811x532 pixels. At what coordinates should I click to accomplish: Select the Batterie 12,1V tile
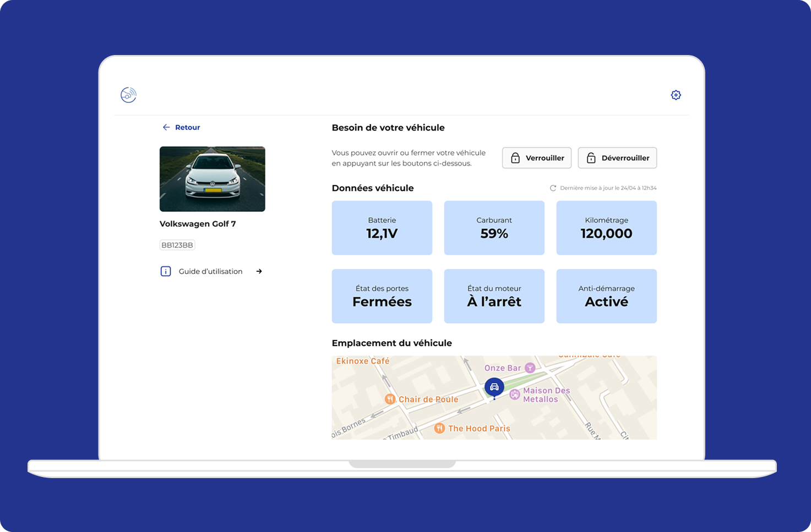click(x=382, y=228)
